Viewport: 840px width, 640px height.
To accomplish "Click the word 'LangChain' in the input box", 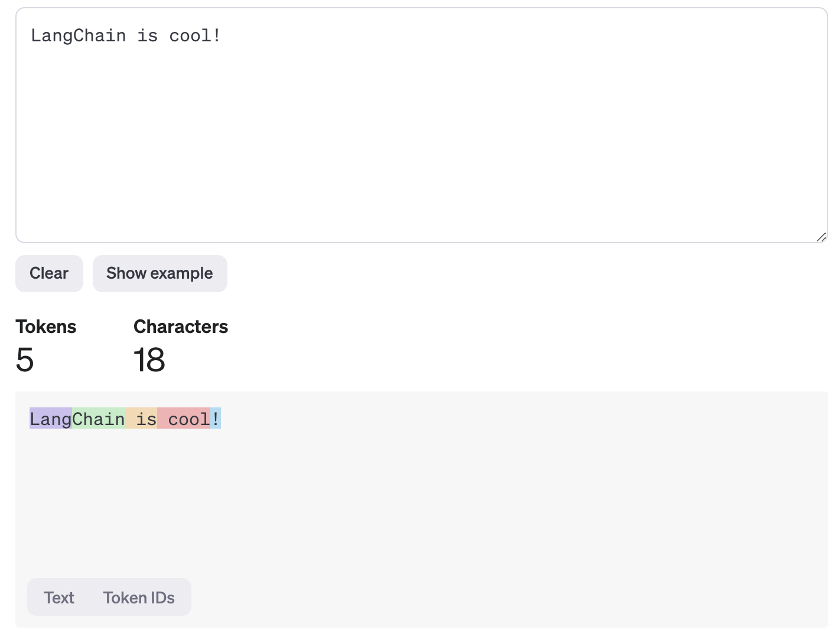I will [78, 36].
